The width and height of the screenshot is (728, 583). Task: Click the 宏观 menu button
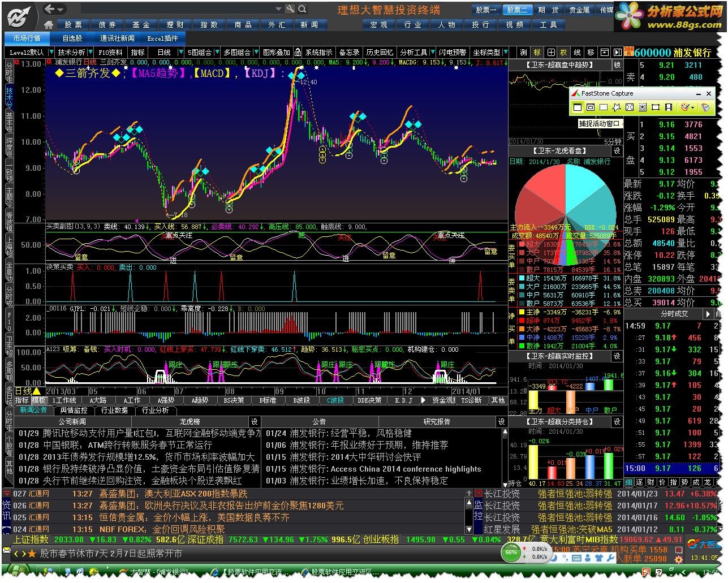pos(378,25)
